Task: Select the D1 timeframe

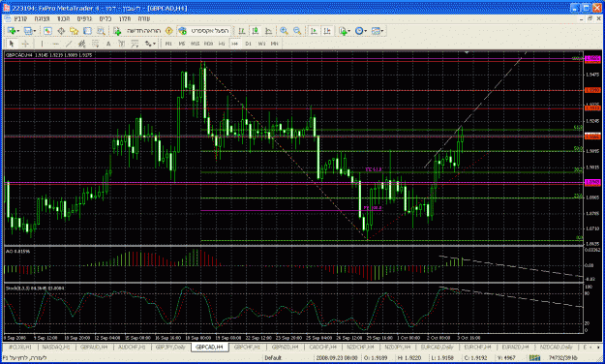Action: point(248,44)
